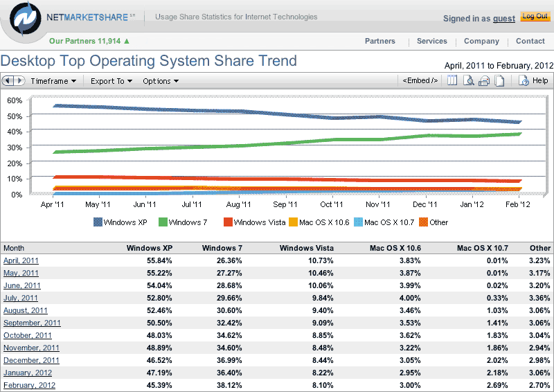
Task: Click the NETMARKETSHARE wordmark
Action: [87, 17]
